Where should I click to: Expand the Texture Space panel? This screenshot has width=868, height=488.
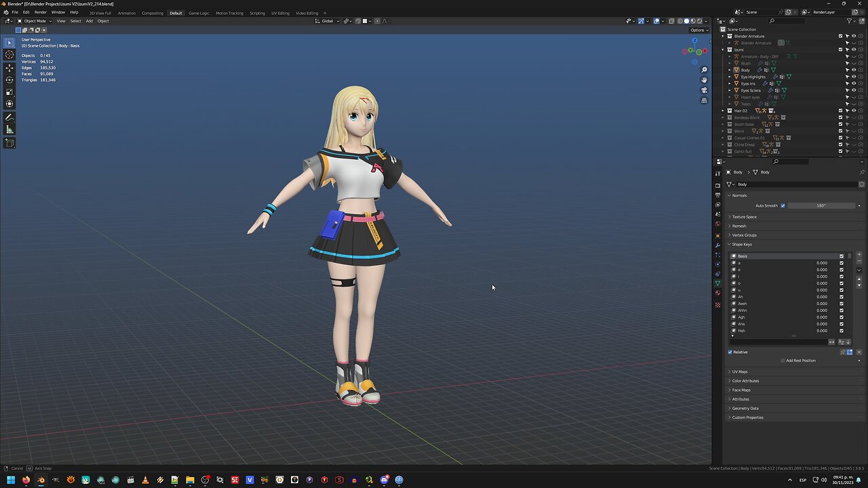[x=744, y=217]
